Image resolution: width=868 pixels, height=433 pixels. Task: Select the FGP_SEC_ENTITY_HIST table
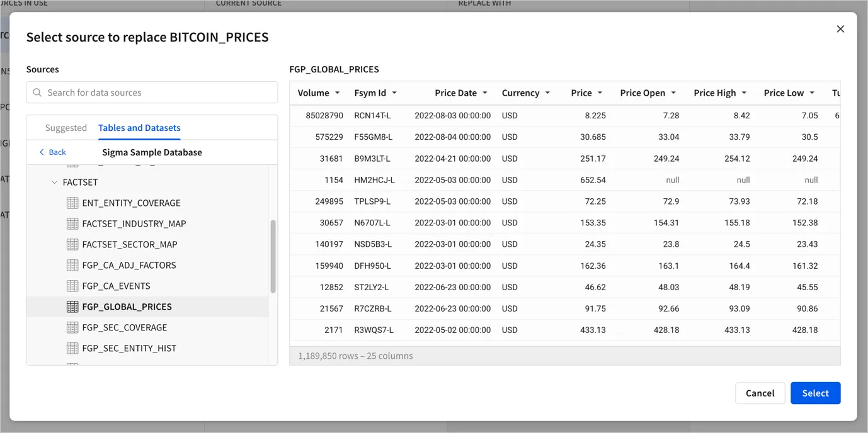pyautogui.click(x=129, y=348)
